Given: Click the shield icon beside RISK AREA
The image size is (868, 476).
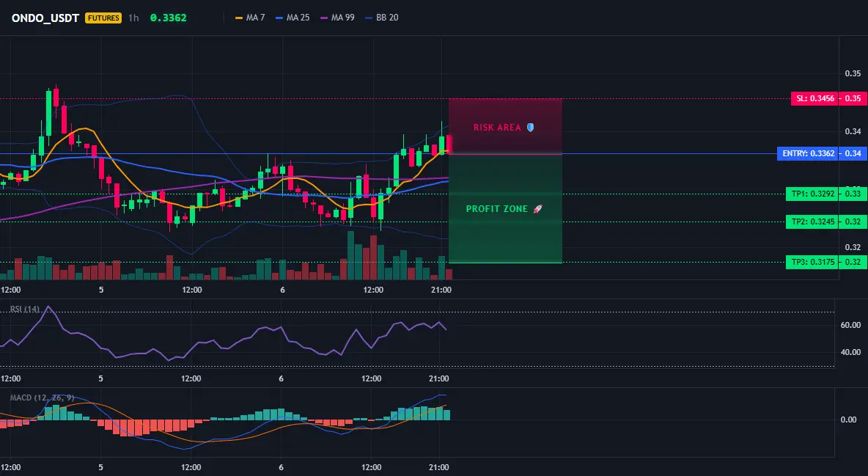Looking at the screenshot, I should pos(530,128).
